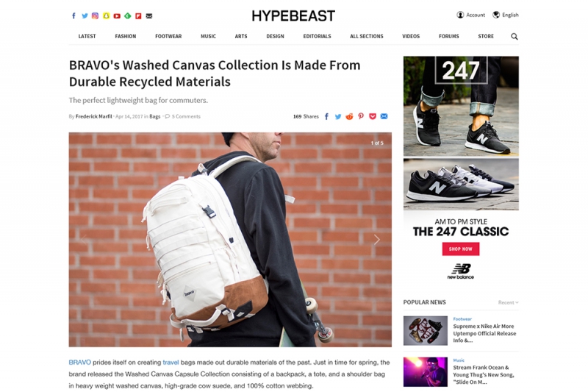Open Supreme x Nike article thumbnail
The height and width of the screenshot is (392, 588).
click(x=426, y=330)
